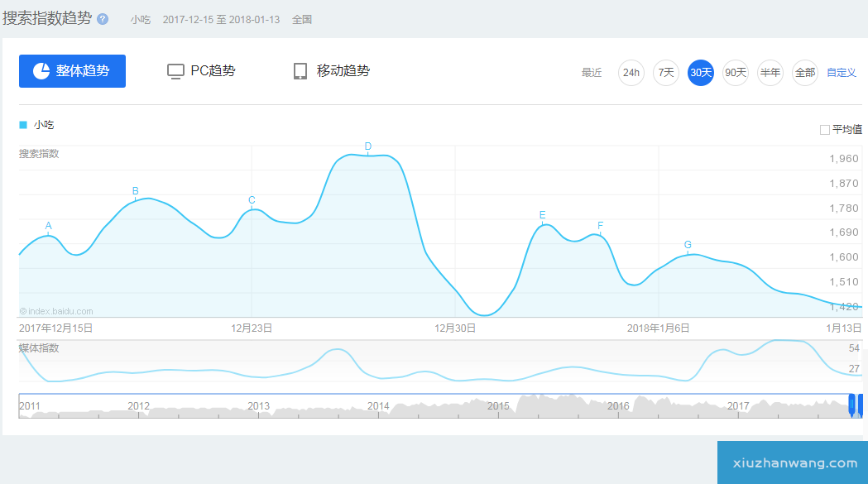
Task: Select the 7天 time range
Action: (666, 73)
